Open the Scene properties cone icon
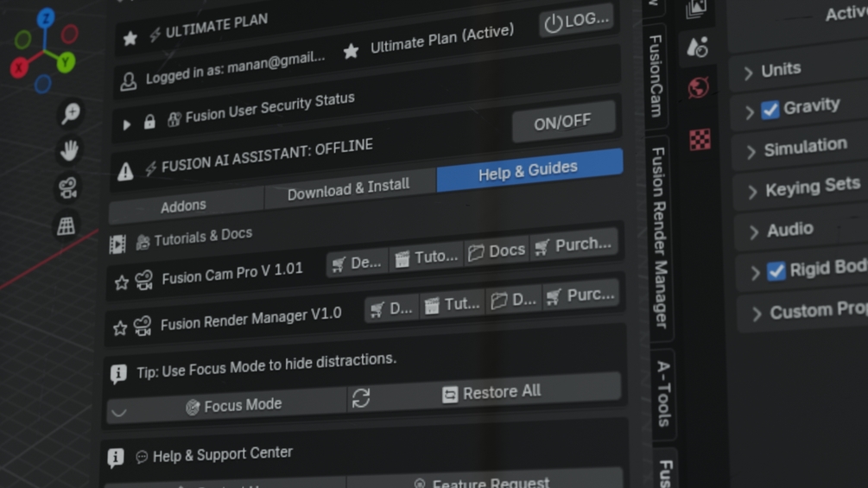 pyautogui.click(x=697, y=47)
